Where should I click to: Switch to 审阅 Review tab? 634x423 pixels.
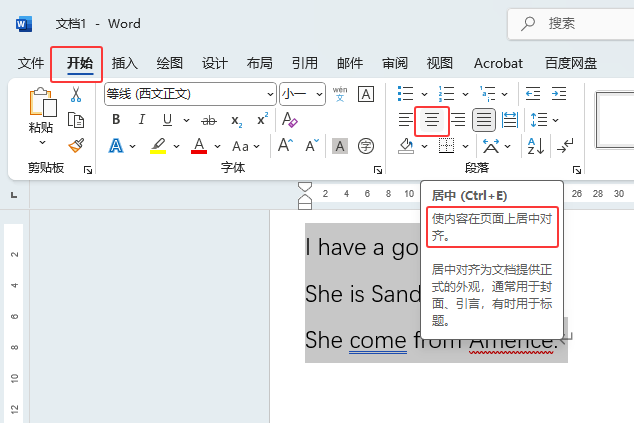395,63
